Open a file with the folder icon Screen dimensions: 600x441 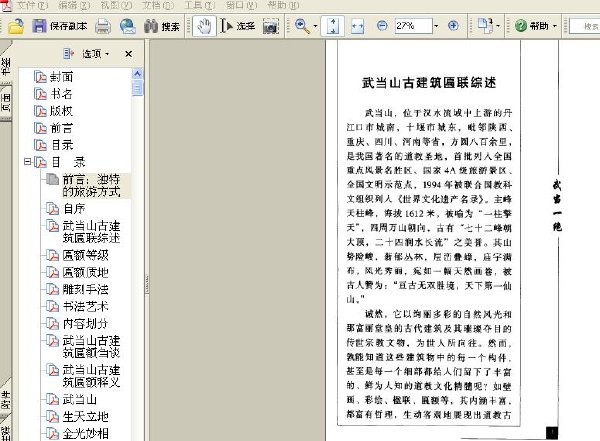click(16, 26)
